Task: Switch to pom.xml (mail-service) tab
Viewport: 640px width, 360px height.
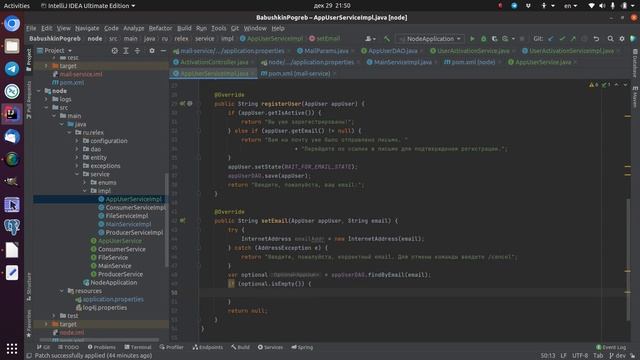Action: 298,74
